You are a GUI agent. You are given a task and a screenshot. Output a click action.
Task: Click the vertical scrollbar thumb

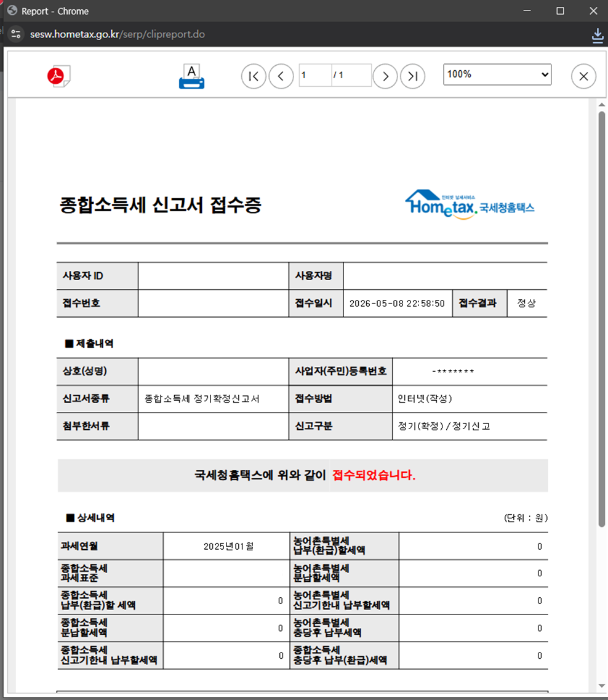pyautogui.click(x=602, y=319)
